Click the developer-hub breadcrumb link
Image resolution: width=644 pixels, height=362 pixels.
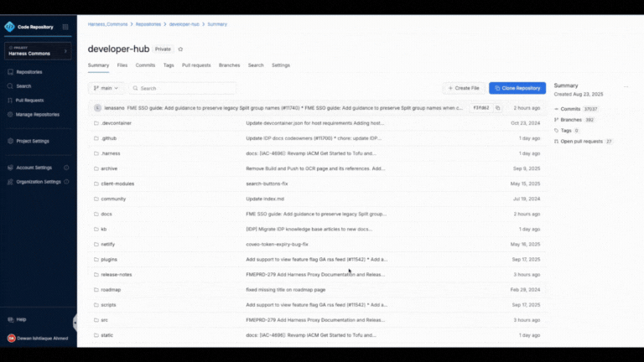(184, 24)
